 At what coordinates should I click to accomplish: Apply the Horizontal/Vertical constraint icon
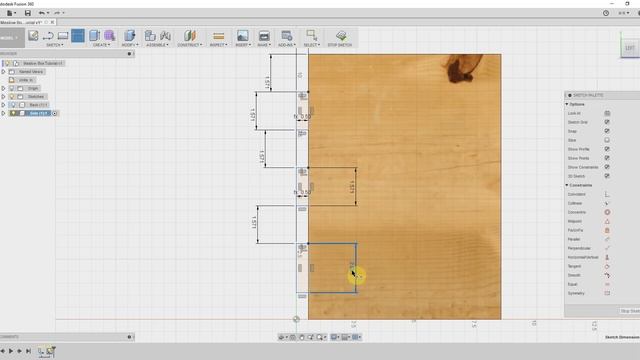607,257
